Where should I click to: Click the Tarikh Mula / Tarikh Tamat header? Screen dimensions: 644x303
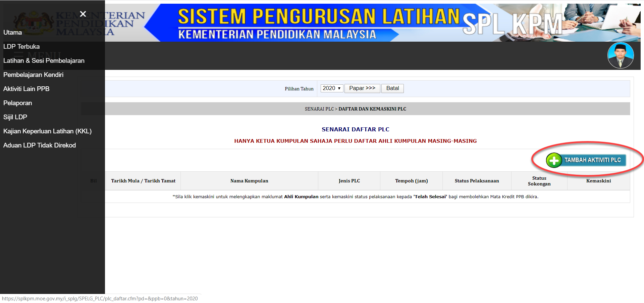(143, 181)
